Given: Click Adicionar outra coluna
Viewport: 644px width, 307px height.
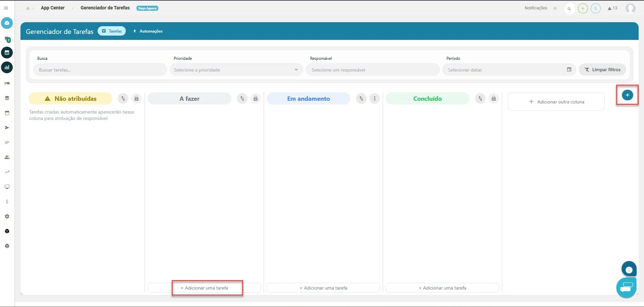Looking at the screenshot, I should point(556,102).
